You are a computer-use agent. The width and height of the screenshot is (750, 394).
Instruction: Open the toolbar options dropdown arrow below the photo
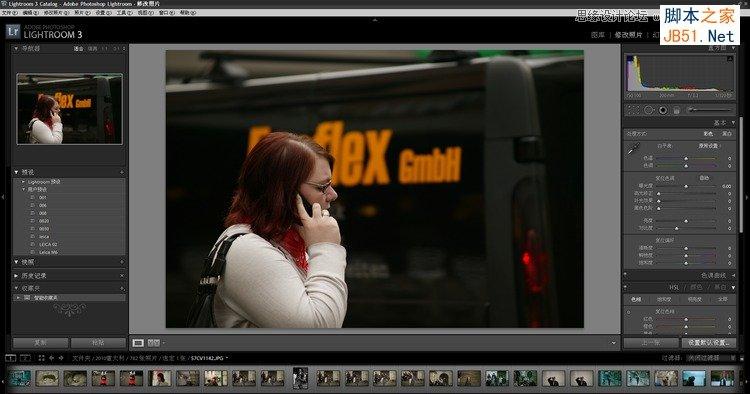[613, 343]
